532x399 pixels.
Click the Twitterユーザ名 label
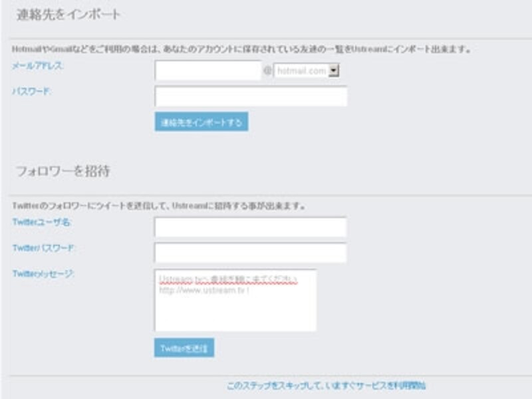[x=42, y=222]
